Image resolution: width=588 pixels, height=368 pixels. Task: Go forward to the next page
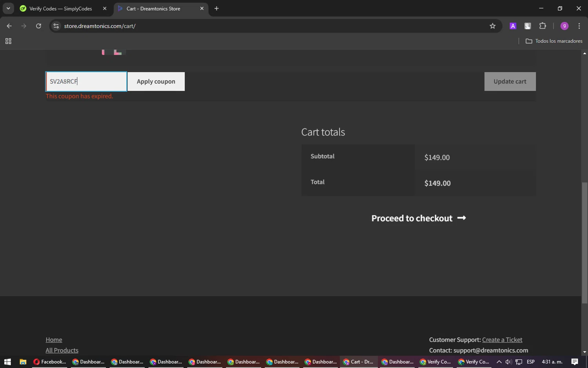pyautogui.click(x=24, y=26)
